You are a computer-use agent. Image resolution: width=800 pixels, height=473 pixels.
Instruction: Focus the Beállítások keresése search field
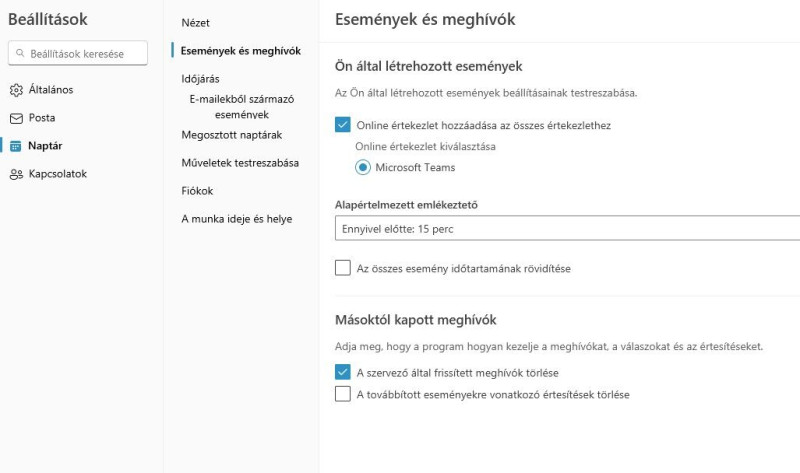tap(78, 53)
